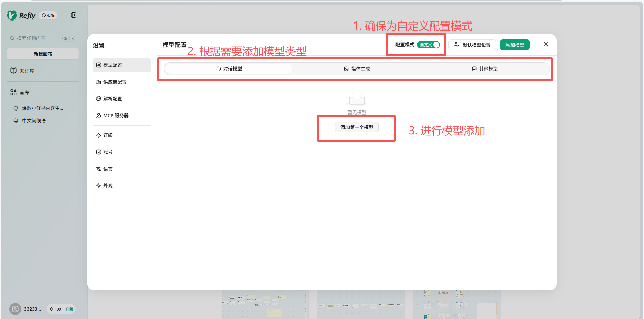Image resolution: width=644 pixels, height=319 pixels.
Task: Open 默认模型设置 options
Action: 472,45
